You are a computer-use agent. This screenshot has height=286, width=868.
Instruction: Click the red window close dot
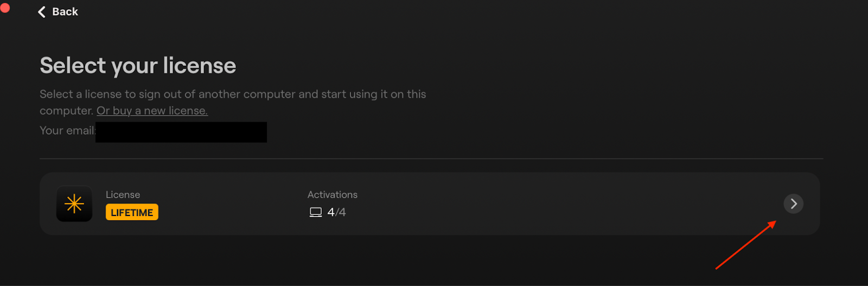(x=5, y=8)
